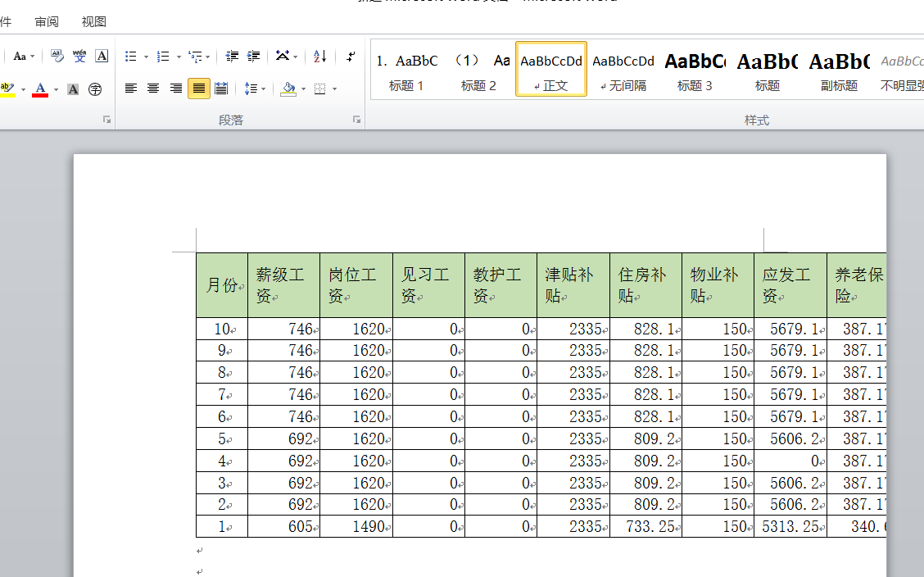The image size is (924, 577).
Task: Center align the paragraph
Action: (153, 89)
